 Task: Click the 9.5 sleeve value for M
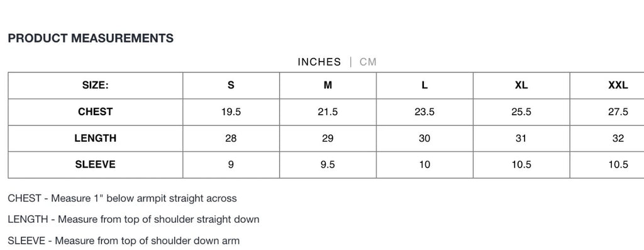click(x=328, y=164)
